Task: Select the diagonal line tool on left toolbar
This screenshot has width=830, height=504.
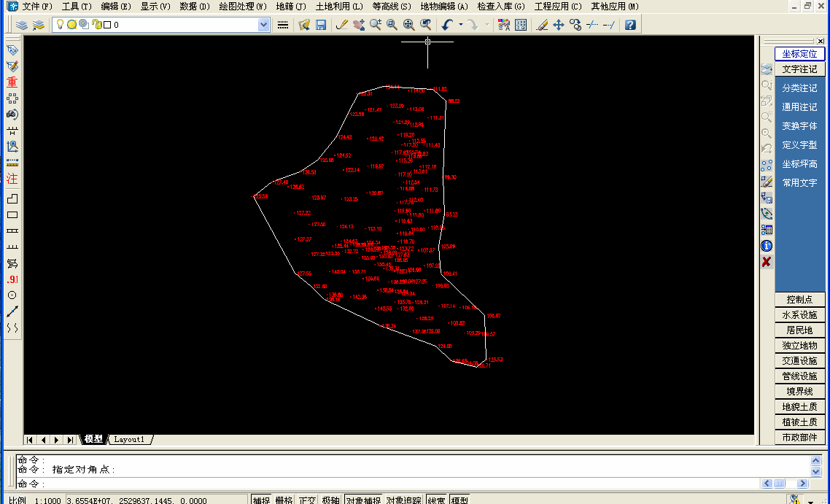Action: (12, 311)
